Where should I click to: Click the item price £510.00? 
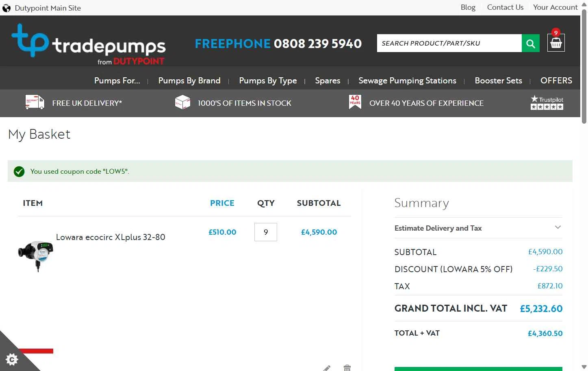(x=222, y=232)
